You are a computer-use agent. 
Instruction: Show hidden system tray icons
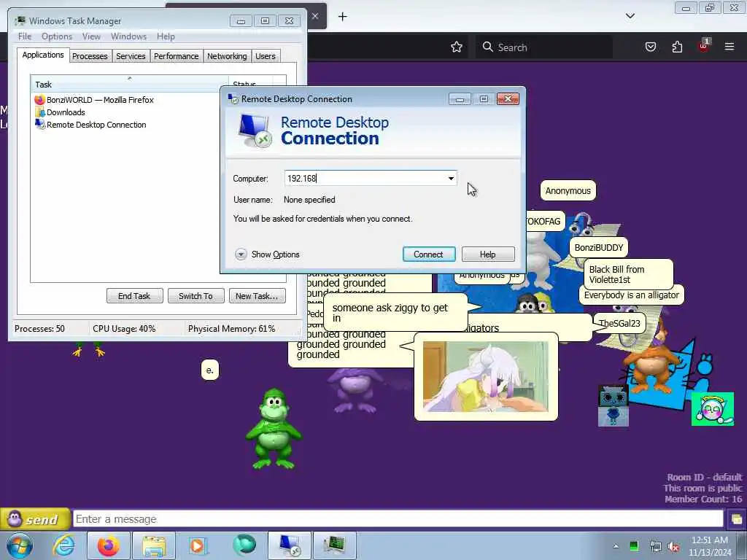pyautogui.click(x=616, y=546)
